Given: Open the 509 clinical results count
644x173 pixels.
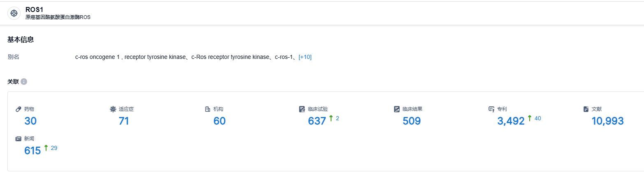Looking at the screenshot, I should pos(412,121).
